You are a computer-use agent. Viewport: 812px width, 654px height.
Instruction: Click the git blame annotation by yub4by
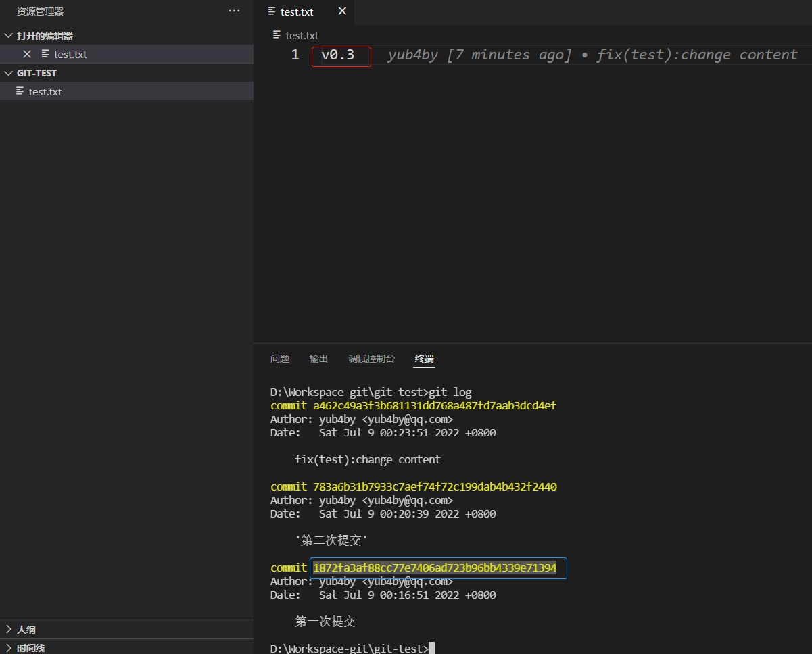point(593,55)
